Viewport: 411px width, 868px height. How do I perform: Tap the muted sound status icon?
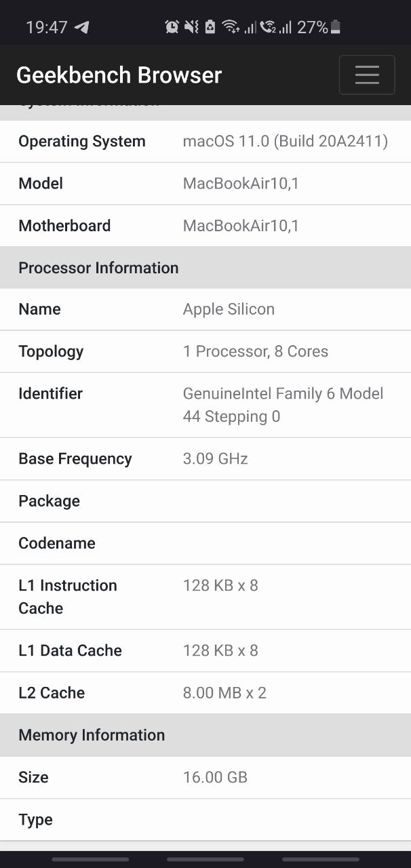pos(191,27)
